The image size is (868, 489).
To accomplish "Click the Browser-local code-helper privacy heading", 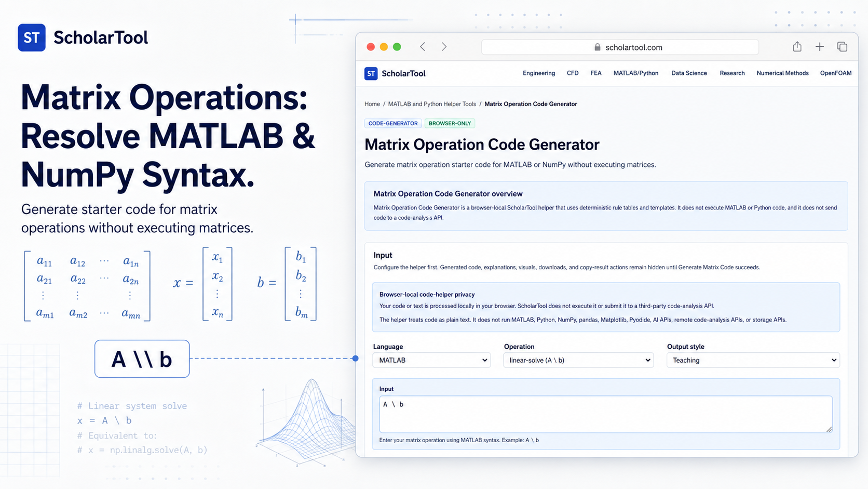I will (427, 295).
